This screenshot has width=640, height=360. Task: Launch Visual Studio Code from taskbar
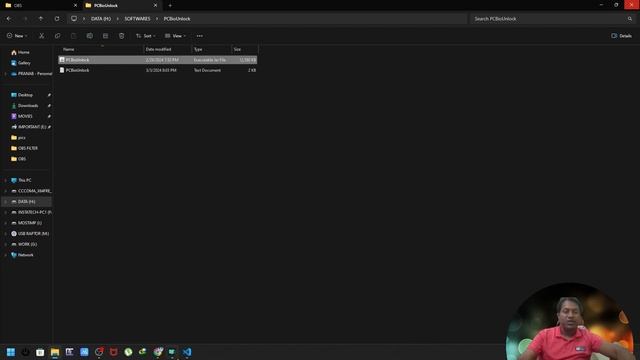point(187,352)
